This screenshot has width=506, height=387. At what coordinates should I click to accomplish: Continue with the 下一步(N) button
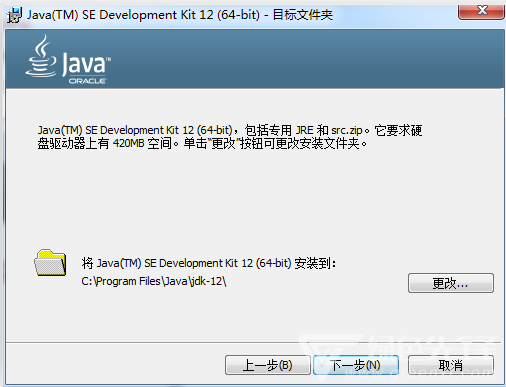(356, 365)
